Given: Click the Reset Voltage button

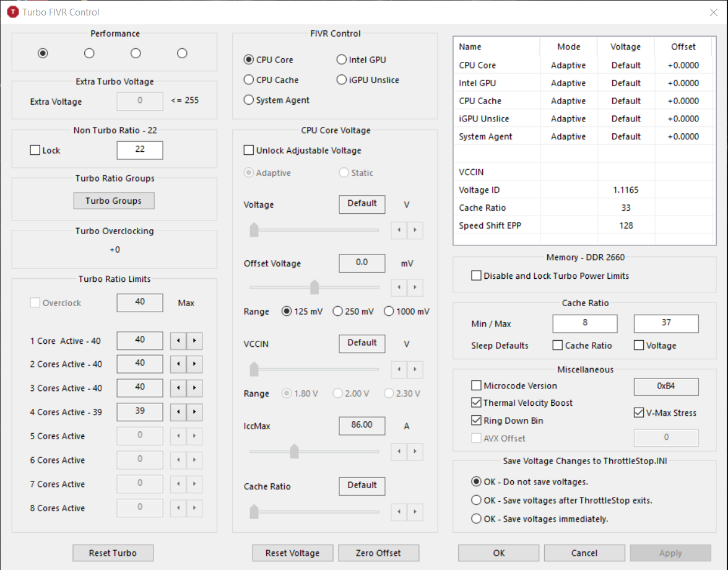Looking at the screenshot, I should (x=292, y=553).
